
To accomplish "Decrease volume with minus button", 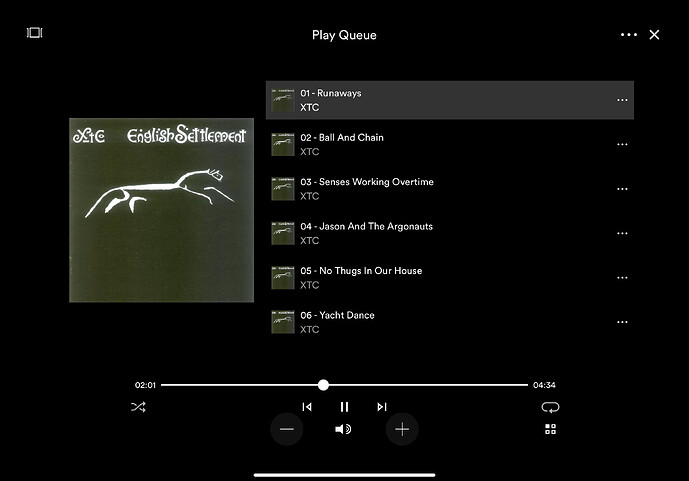I will 286,429.
